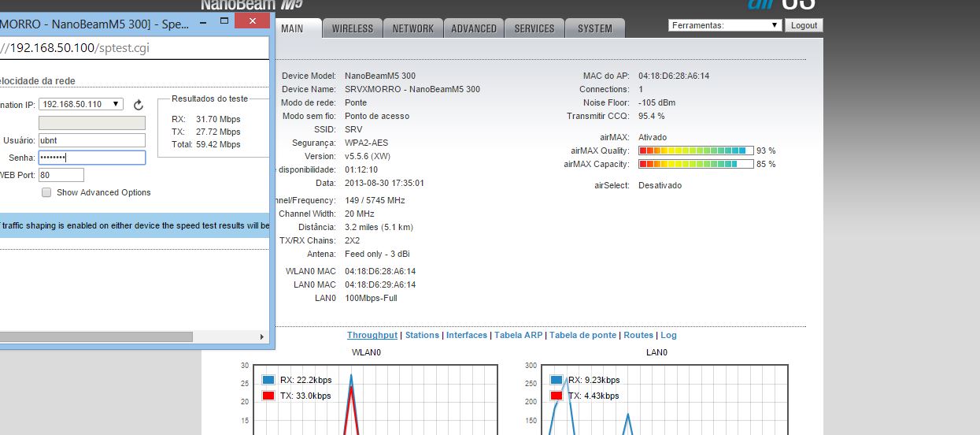Click the Modo sem fio value Ponto de acesso

(x=377, y=116)
